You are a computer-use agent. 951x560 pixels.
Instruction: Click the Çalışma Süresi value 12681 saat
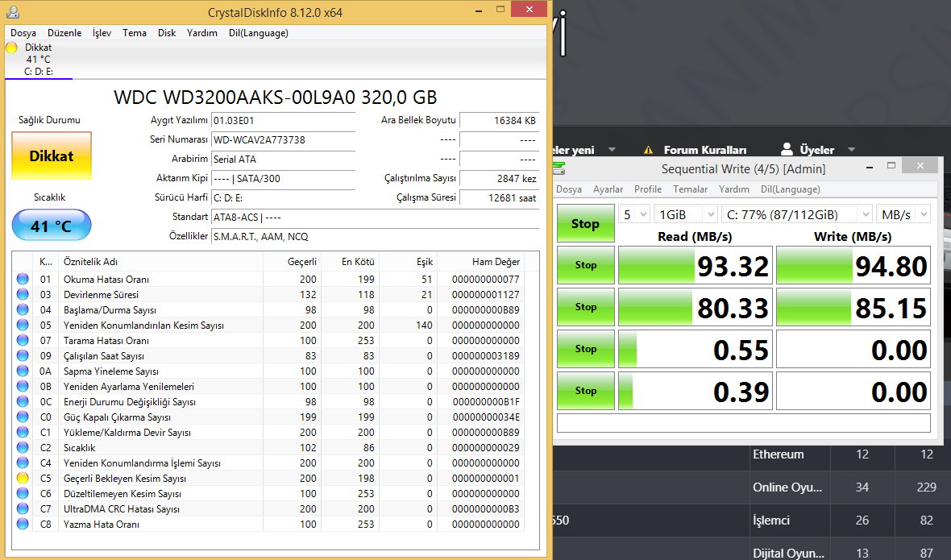click(x=500, y=197)
